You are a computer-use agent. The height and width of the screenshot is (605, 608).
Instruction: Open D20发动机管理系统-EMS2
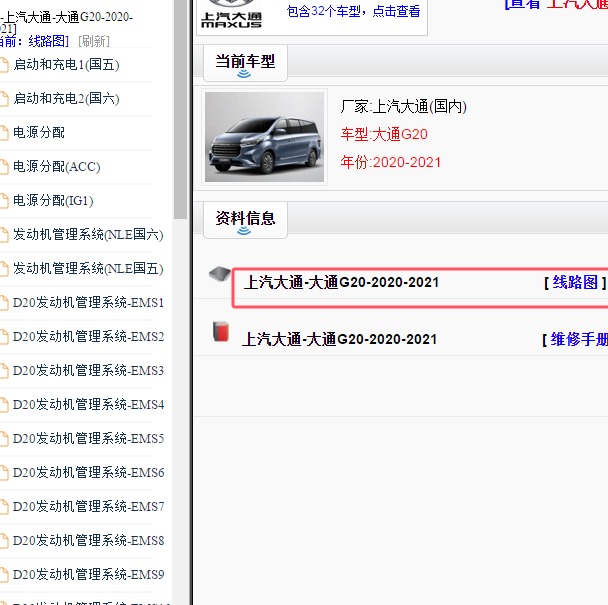coord(88,336)
